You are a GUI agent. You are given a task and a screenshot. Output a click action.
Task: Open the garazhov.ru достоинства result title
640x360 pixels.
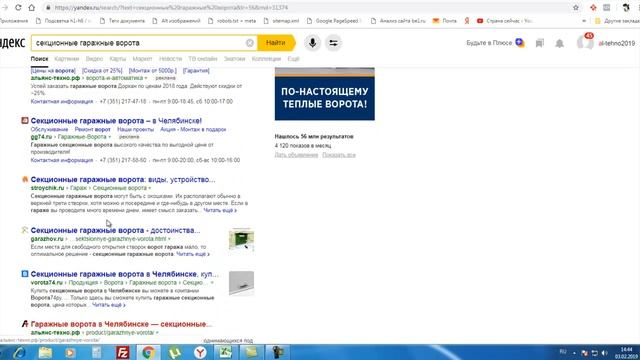(116, 230)
